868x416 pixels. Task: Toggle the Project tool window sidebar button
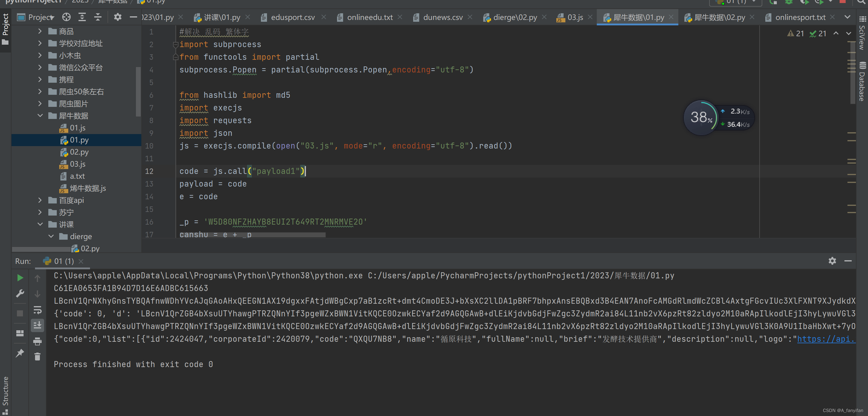click(5, 29)
